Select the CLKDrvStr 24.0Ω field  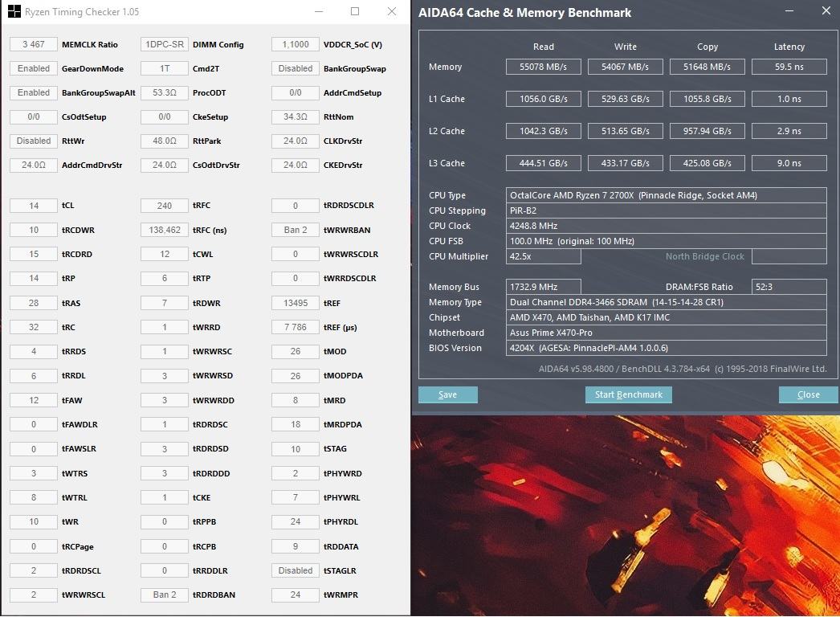(296, 141)
